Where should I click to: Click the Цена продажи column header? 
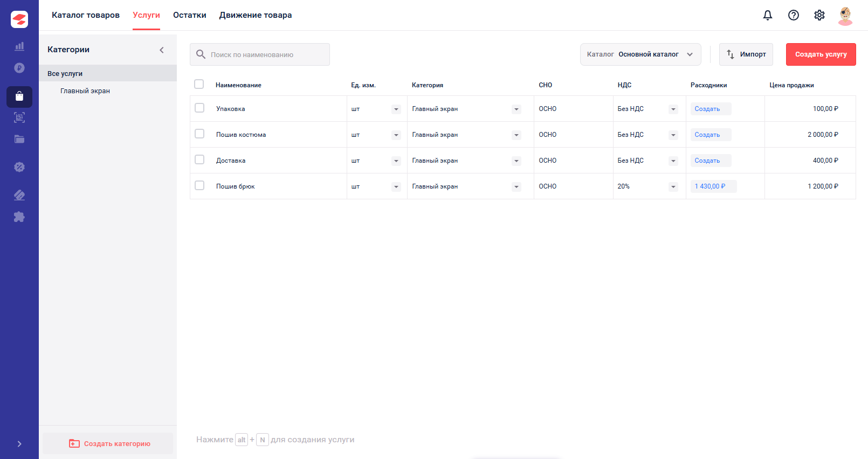click(x=791, y=85)
